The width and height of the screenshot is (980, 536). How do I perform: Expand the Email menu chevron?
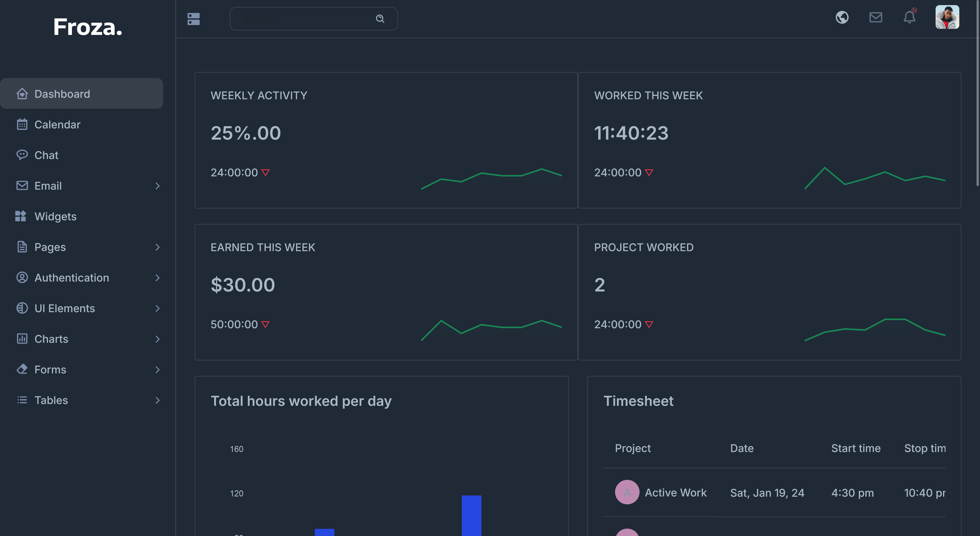(157, 186)
